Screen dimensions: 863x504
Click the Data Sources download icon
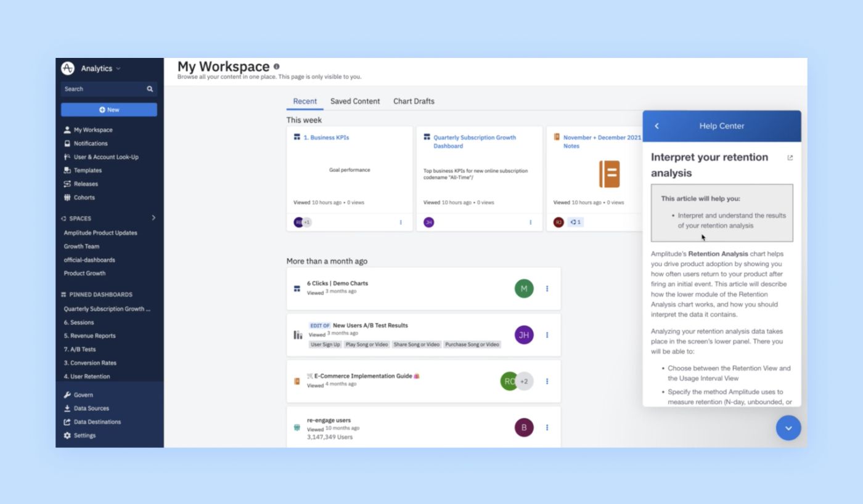(67, 408)
